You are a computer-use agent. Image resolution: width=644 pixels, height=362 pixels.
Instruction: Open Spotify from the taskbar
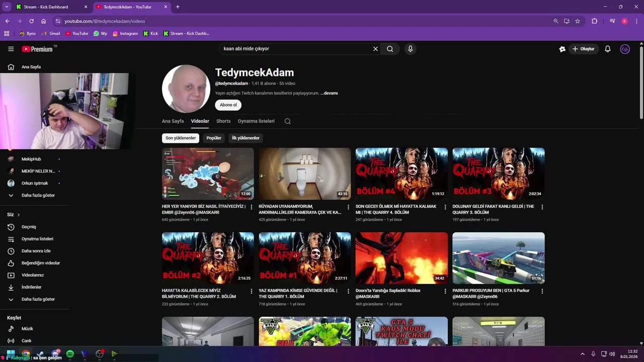[x=70, y=354]
